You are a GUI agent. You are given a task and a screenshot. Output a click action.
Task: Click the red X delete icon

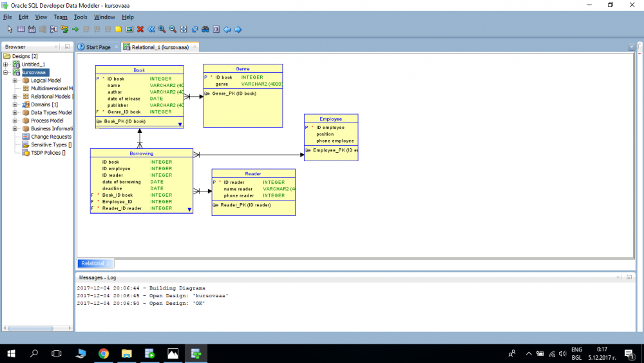click(140, 29)
